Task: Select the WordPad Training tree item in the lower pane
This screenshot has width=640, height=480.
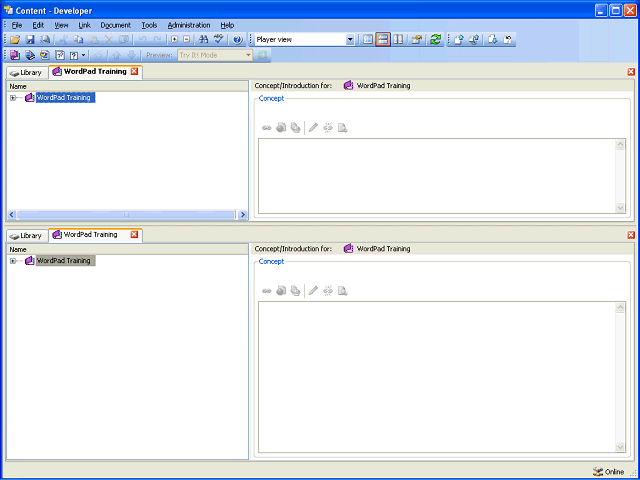Action: (65, 260)
